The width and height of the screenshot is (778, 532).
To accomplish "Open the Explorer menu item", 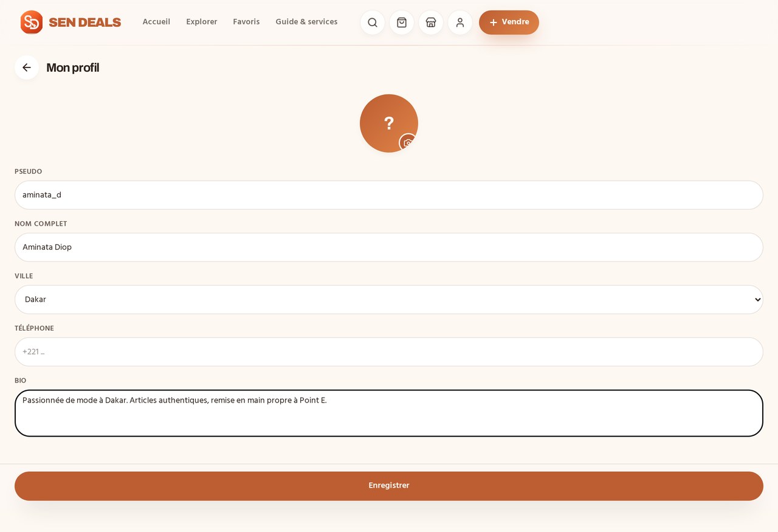I will [x=202, y=22].
